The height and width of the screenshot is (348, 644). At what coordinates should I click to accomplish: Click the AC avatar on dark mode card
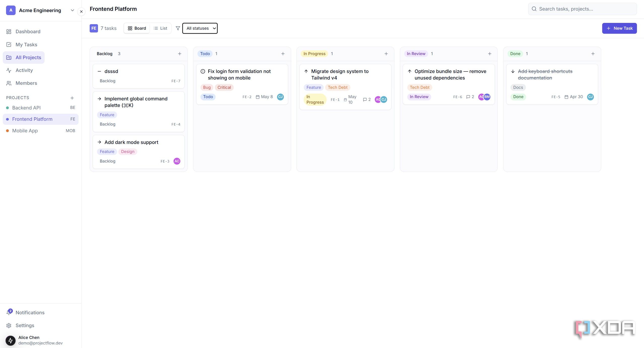pos(177,161)
